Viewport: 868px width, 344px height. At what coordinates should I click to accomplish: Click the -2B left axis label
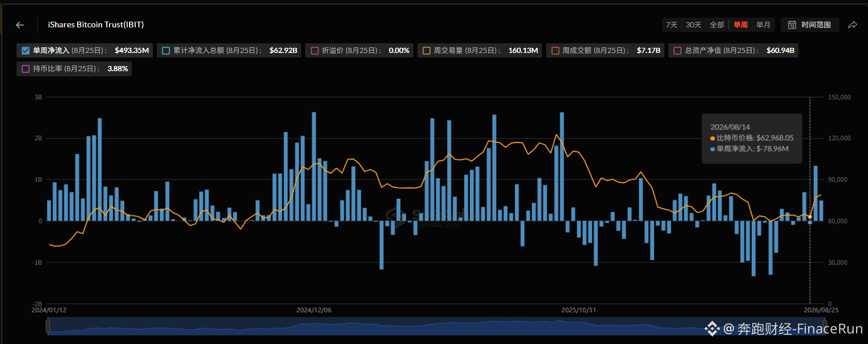click(x=37, y=304)
